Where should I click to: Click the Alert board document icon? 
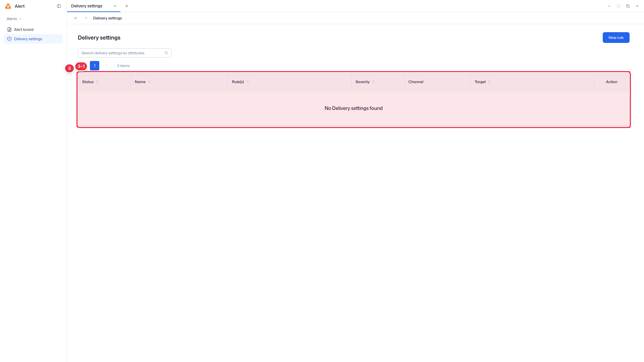(9, 29)
